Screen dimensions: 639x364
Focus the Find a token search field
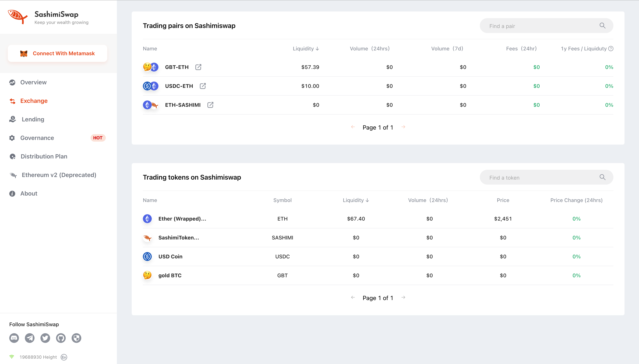[x=546, y=177]
